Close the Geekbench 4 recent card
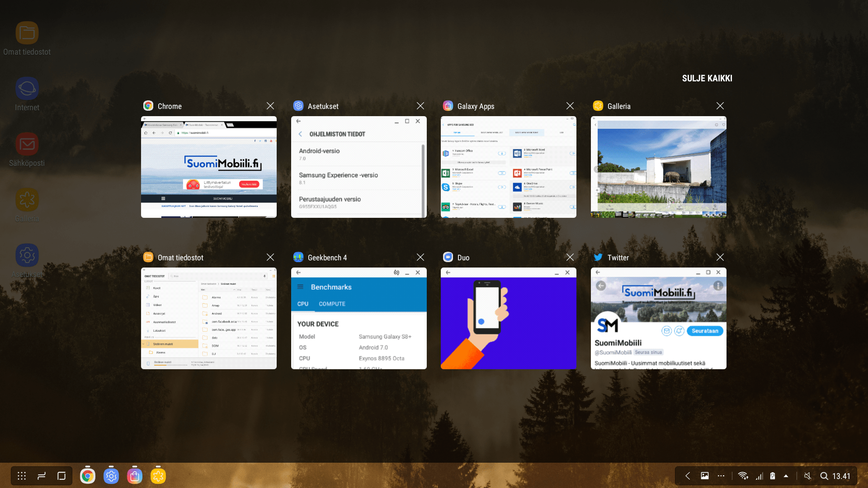The height and width of the screenshot is (488, 868). [420, 257]
